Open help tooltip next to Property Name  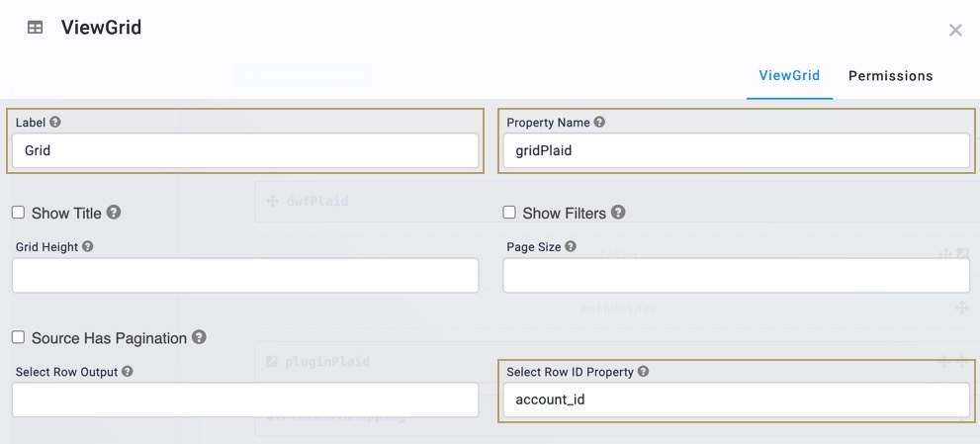click(x=599, y=122)
